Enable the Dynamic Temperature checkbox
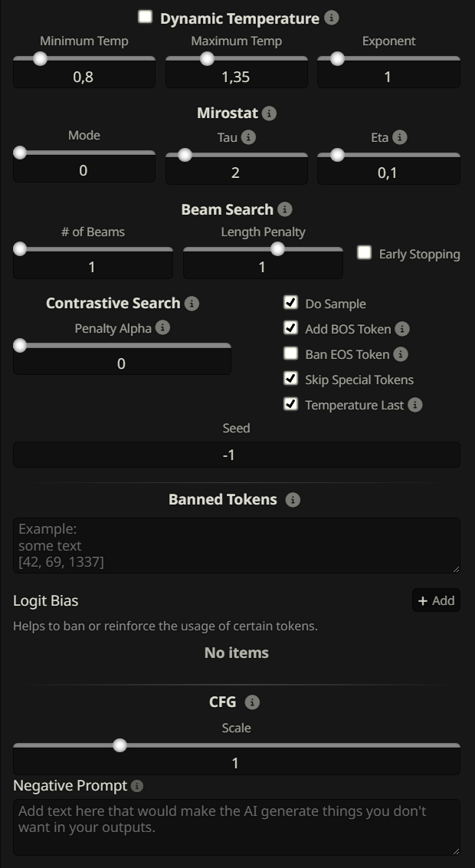The image size is (475, 868). pos(145,17)
